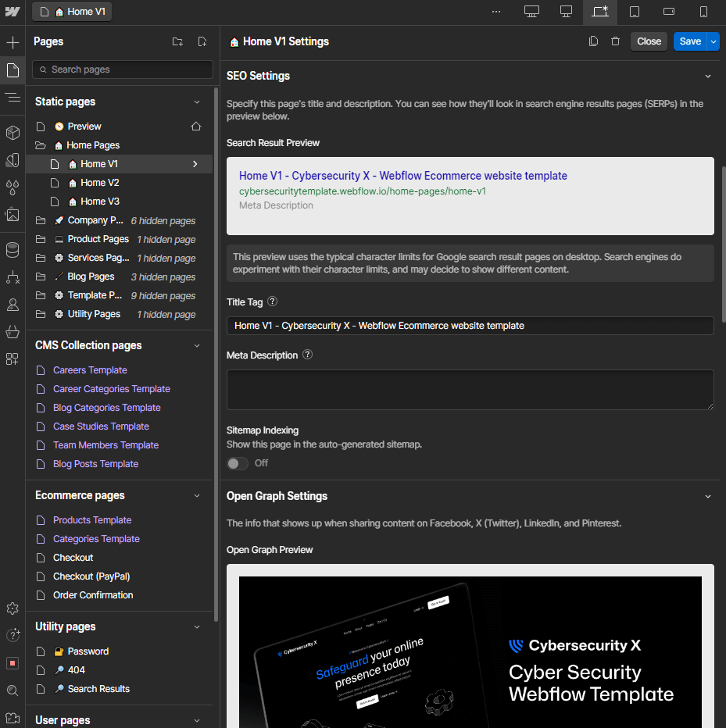Open the Apps panel
The width and height of the screenshot is (726, 728).
[x=13, y=359]
